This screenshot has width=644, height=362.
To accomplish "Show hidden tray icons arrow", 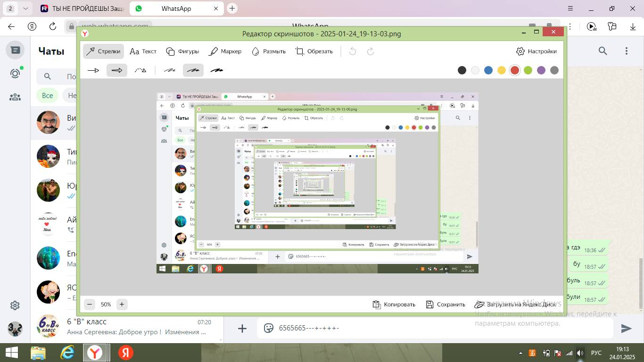I will pos(520,353).
